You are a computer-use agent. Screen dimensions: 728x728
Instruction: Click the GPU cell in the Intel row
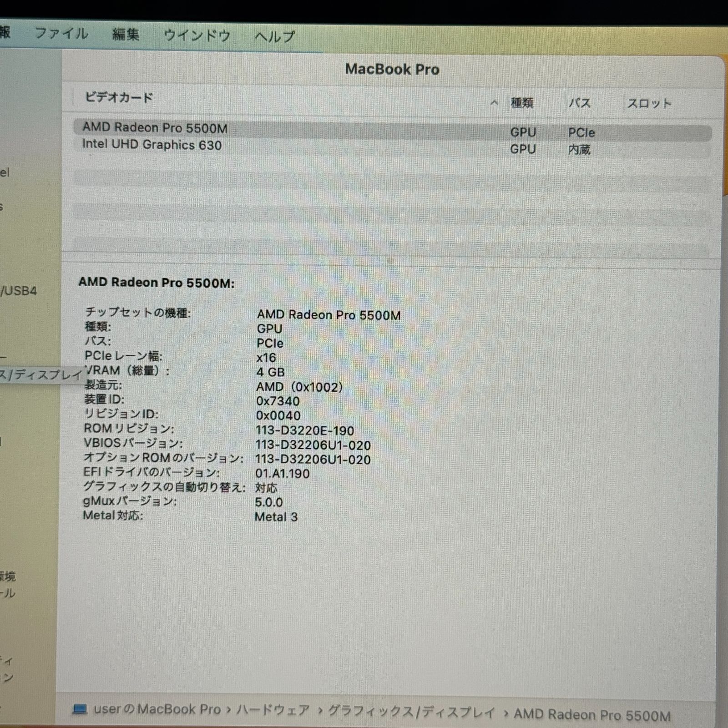click(x=523, y=149)
